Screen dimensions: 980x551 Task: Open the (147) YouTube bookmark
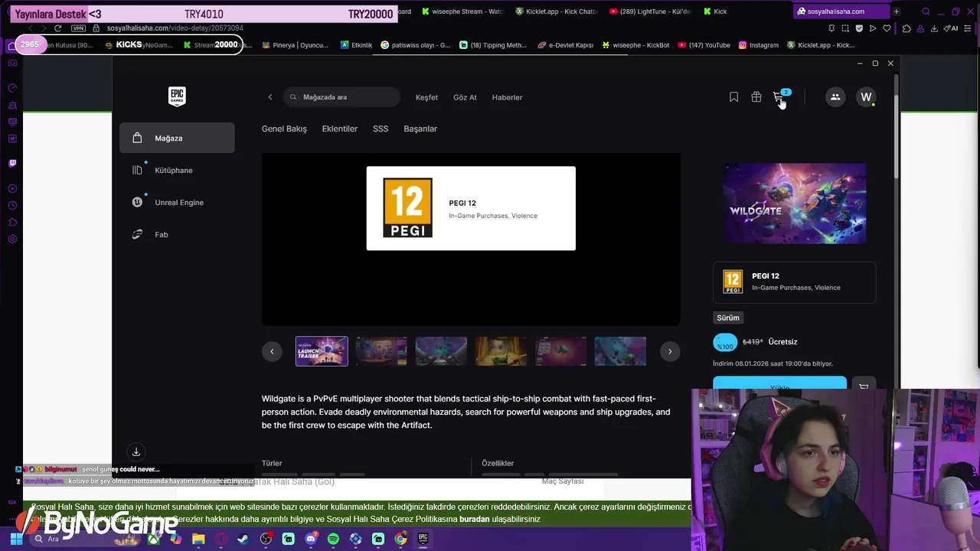click(x=704, y=45)
